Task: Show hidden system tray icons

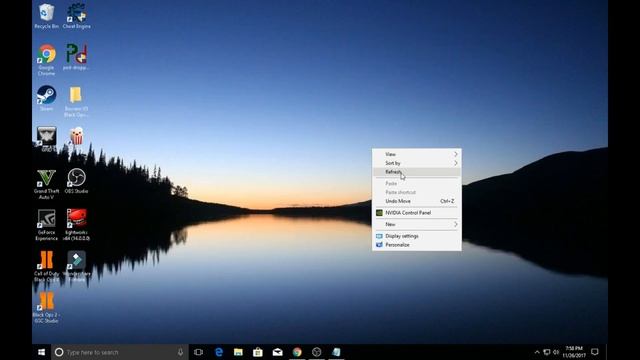Action: 537,352
